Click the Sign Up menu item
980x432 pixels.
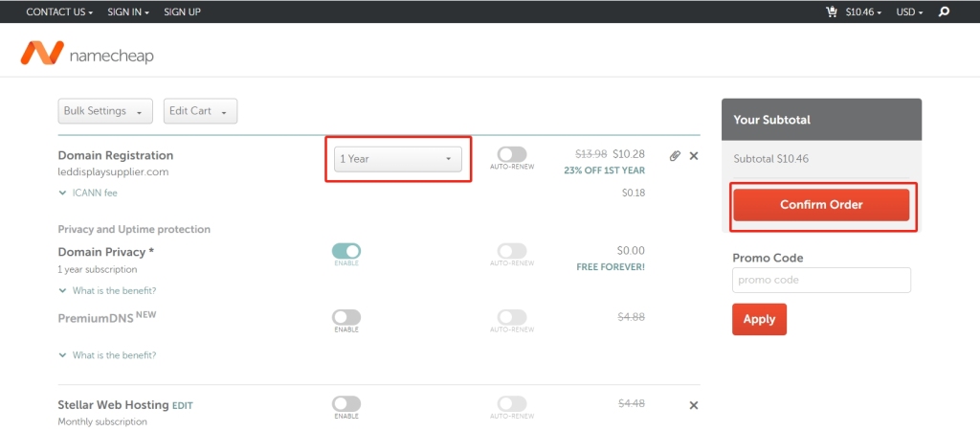click(182, 11)
